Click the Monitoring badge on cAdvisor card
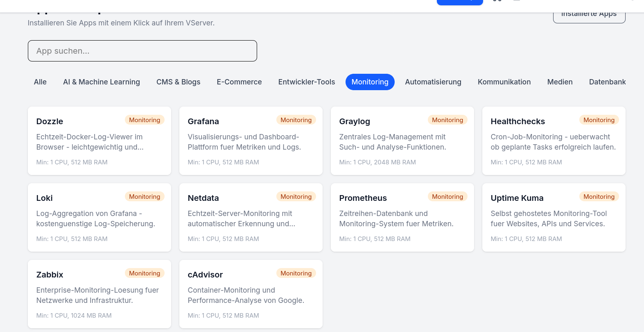The width and height of the screenshot is (644, 332). [x=296, y=273]
